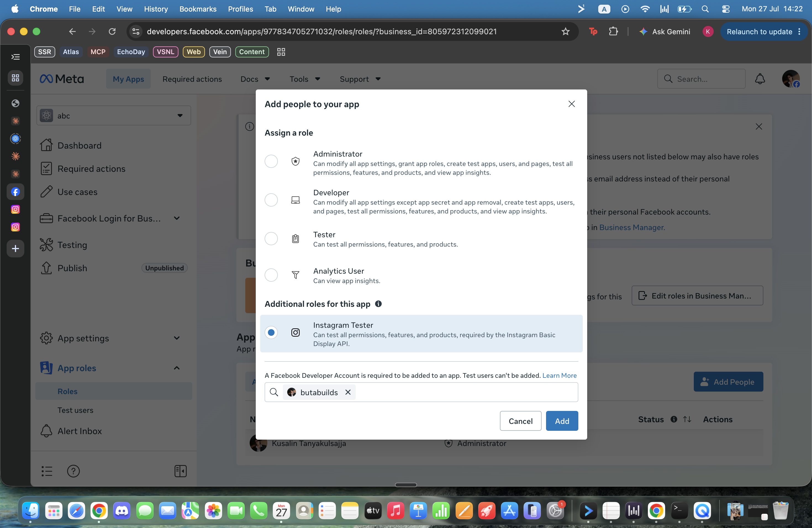The image size is (812, 528).
Task: Open the Content bookmark
Action: (252, 52)
